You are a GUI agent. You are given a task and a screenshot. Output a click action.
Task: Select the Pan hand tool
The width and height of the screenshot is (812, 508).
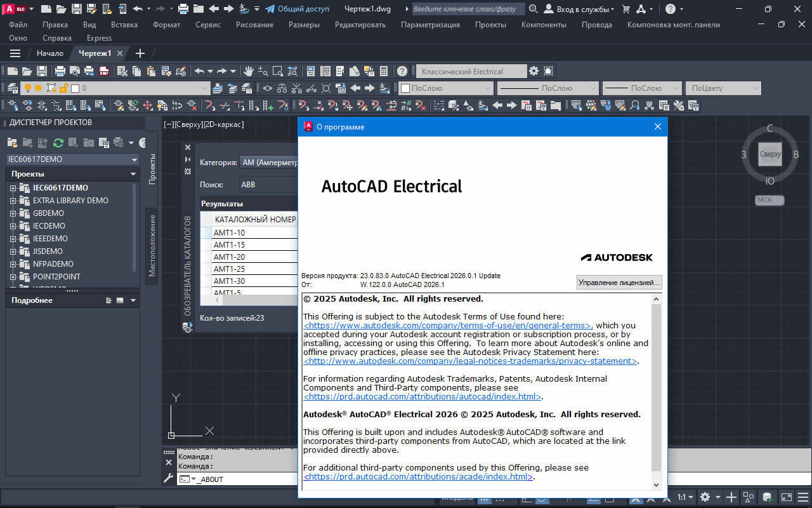pyautogui.click(x=249, y=71)
